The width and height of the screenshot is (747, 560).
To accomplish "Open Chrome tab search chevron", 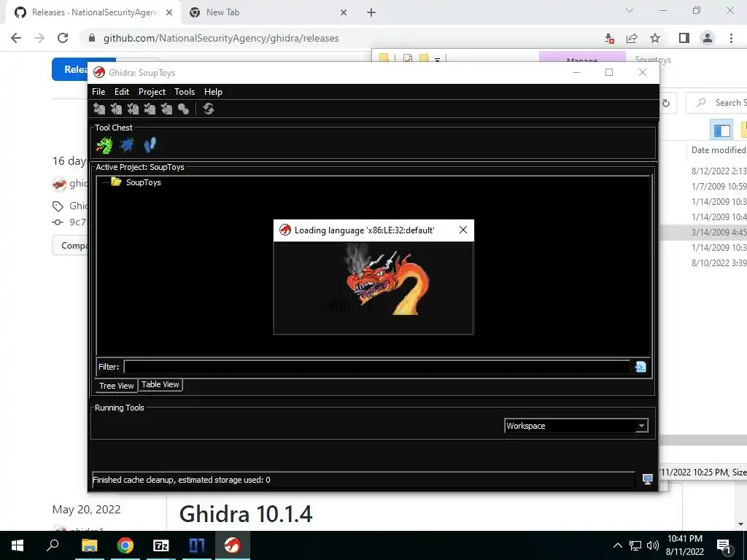I will (630, 10).
